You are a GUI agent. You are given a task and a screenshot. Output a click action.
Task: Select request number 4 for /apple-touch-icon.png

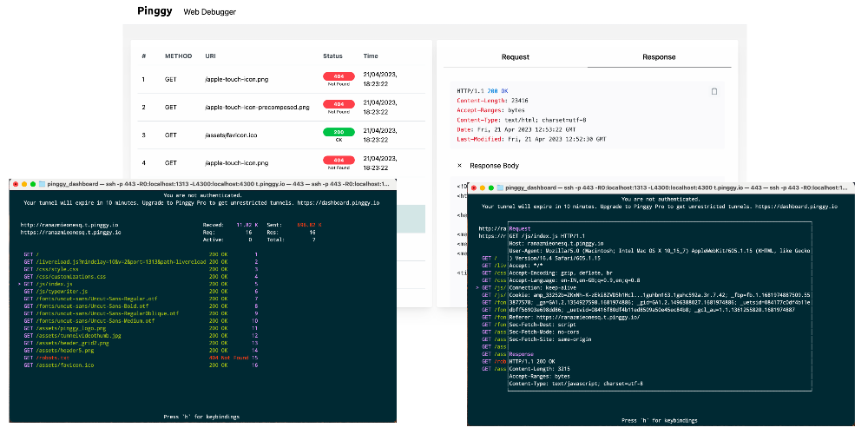click(281, 163)
